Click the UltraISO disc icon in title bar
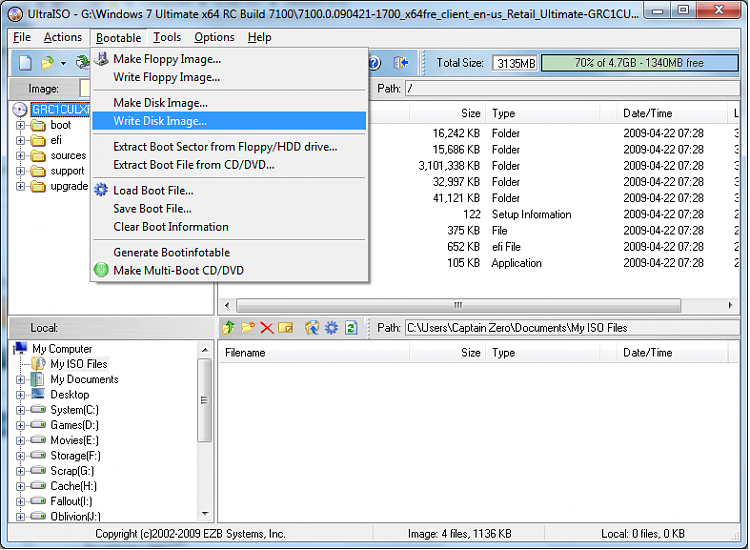 click(15, 14)
